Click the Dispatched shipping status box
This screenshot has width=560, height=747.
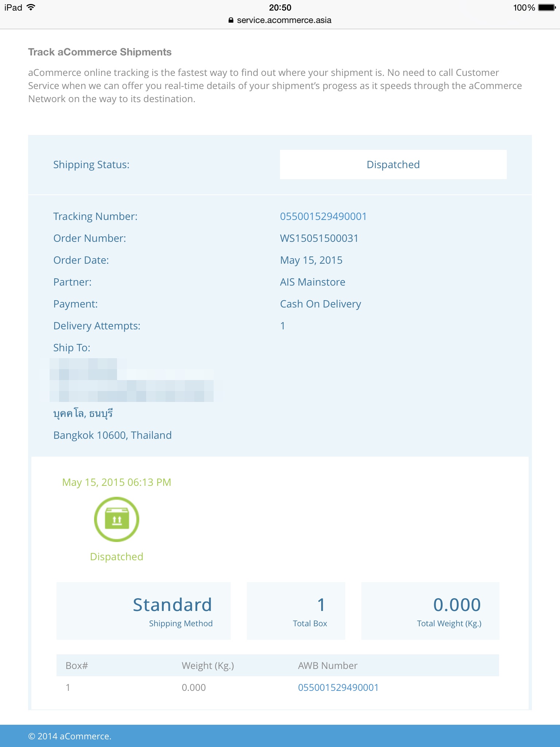click(x=393, y=165)
